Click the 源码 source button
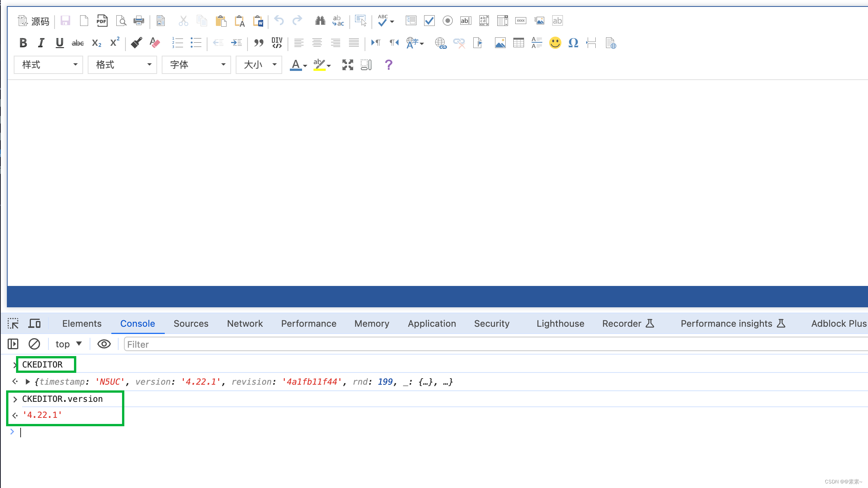This screenshot has width=868, height=488. [x=34, y=21]
